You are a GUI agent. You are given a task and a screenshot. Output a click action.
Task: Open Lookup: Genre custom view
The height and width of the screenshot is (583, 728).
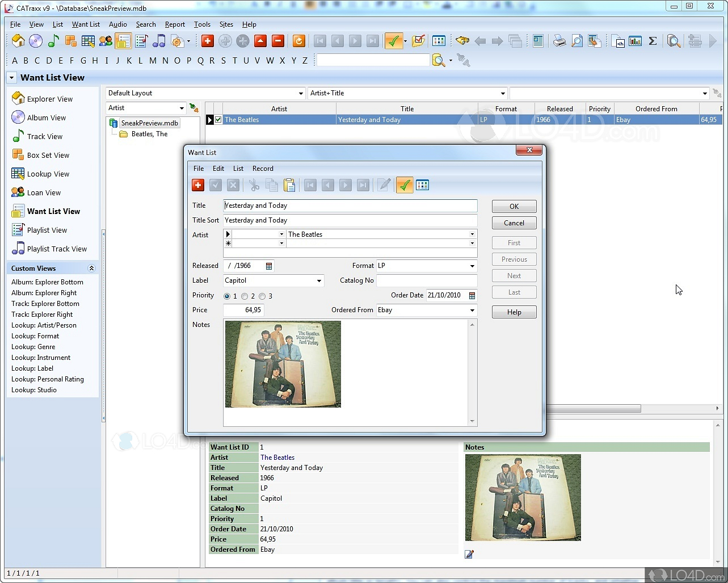pos(33,347)
